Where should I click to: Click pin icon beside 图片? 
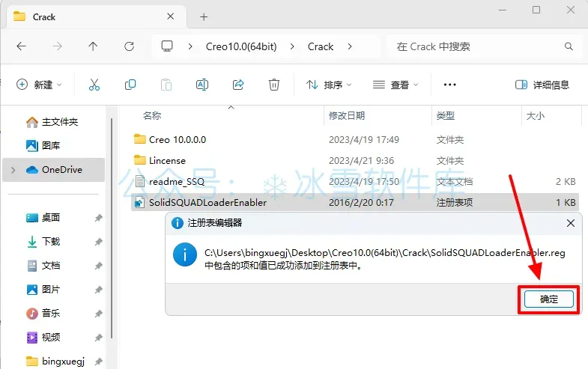click(x=98, y=290)
